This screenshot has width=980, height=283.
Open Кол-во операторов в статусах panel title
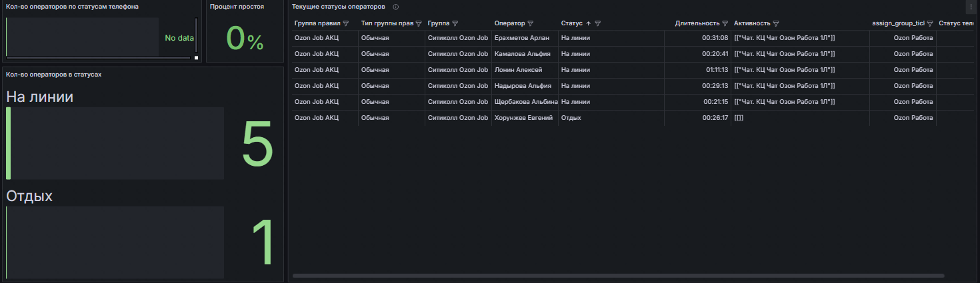[x=53, y=75]
